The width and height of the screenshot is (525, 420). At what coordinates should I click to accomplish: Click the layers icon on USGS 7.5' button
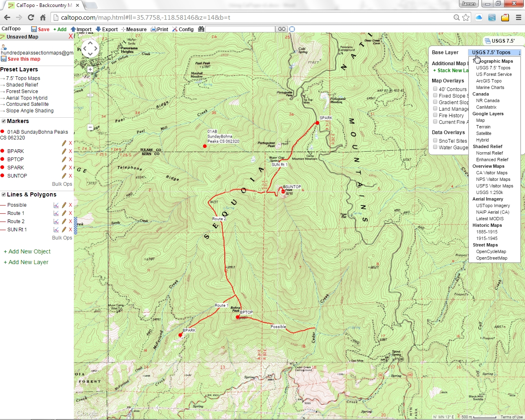(488, 41)
